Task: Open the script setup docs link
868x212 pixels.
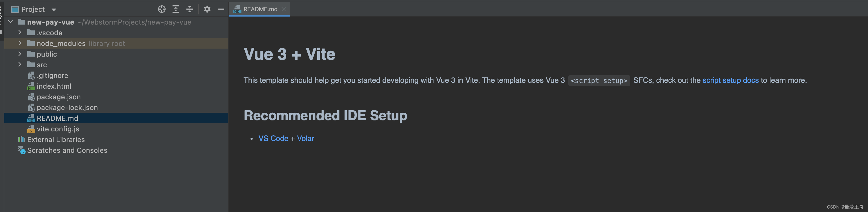Action: click(x=730, y=80)
